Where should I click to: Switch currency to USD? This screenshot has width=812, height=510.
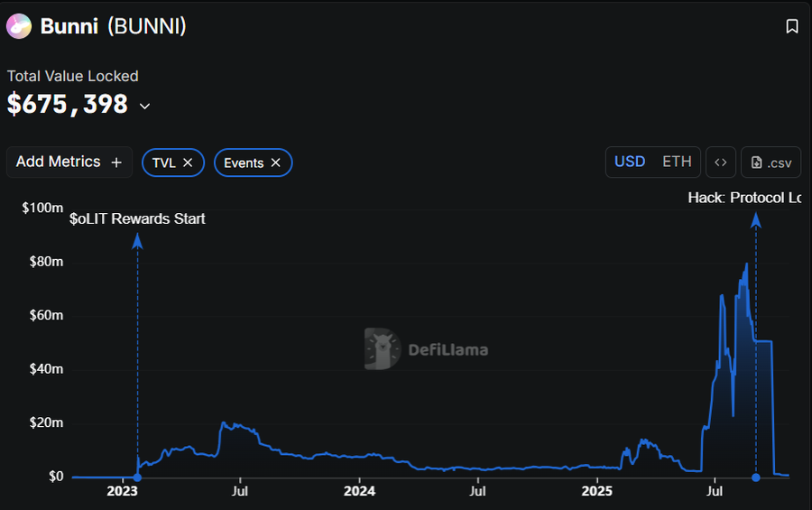click(x=630, y=162)
